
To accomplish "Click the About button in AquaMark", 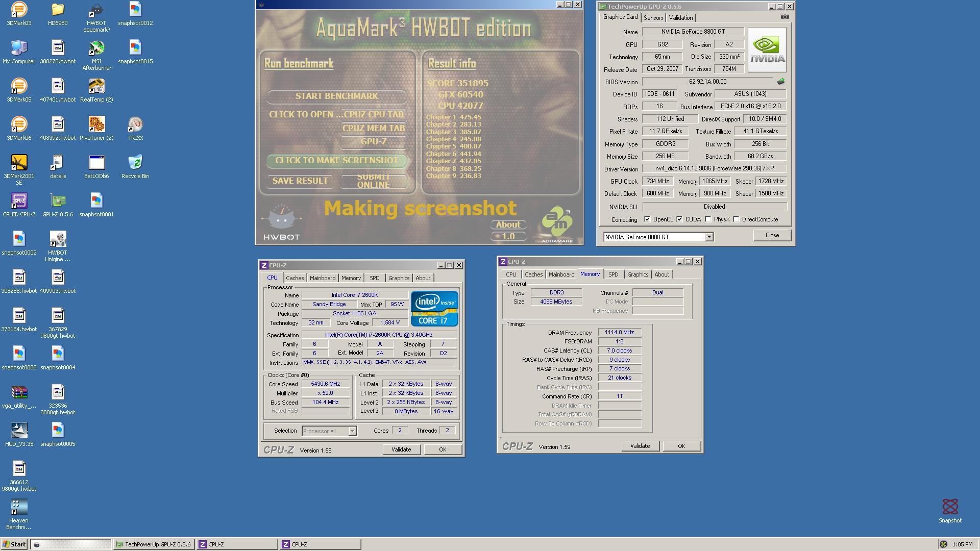I will [508, 224].
